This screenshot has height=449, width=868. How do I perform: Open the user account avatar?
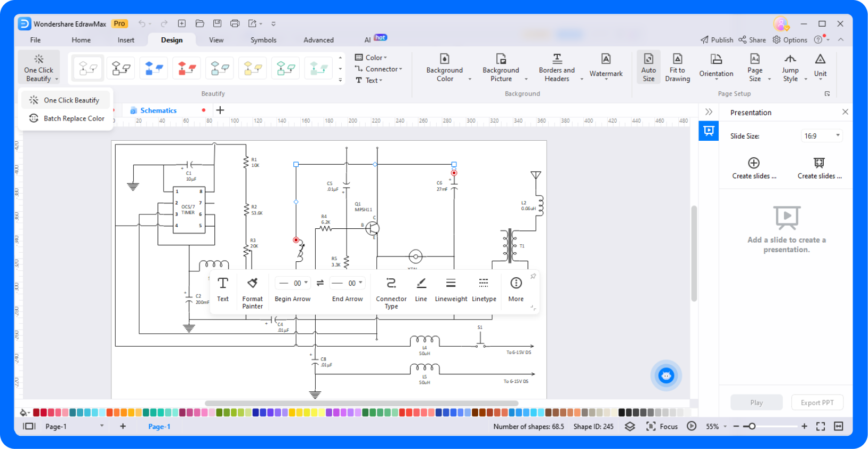coord(781,23)
